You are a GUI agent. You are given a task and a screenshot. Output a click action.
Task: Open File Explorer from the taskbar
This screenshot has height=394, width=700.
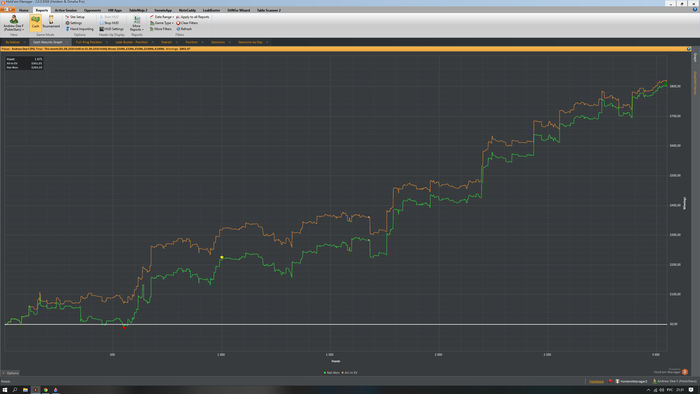[x=25, y=390]
